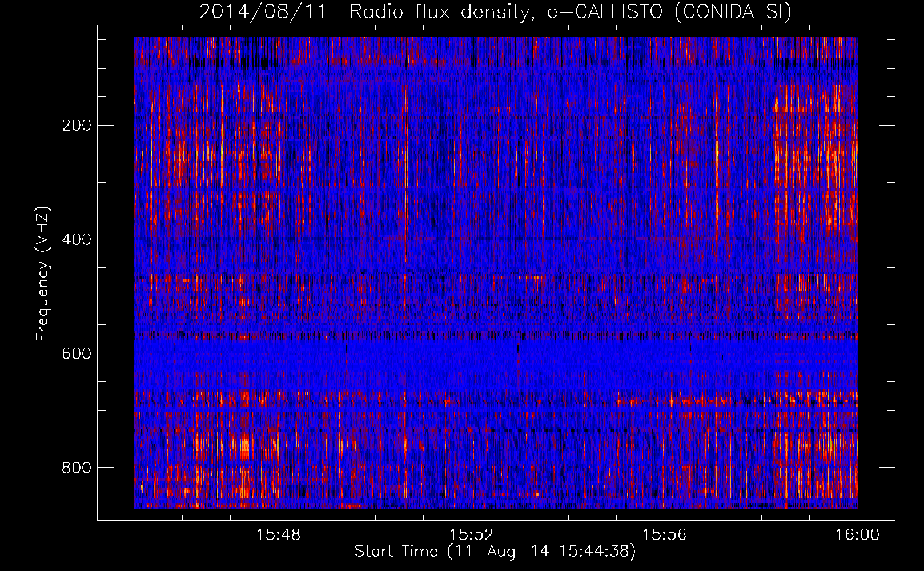Viewport: 924px width, 571px height.
Task: Click the 15:48 time tick label
Action: click(279, 535)
